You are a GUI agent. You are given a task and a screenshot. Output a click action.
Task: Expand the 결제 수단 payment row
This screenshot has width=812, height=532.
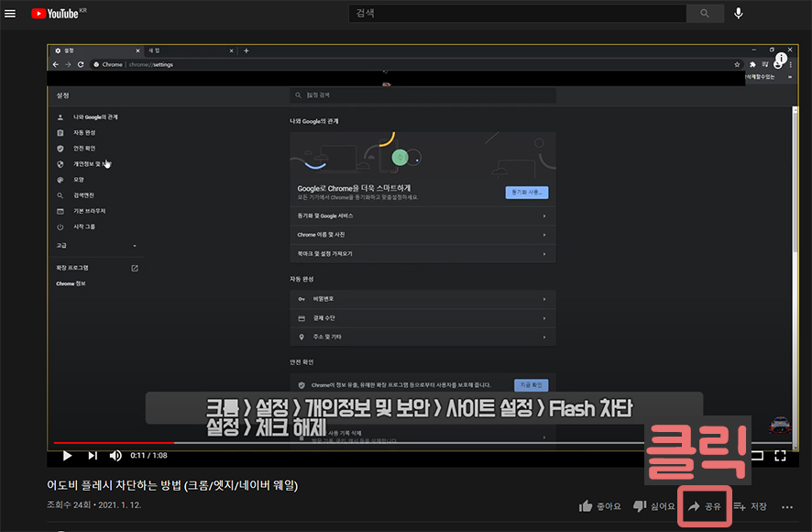tap(422, 318)
